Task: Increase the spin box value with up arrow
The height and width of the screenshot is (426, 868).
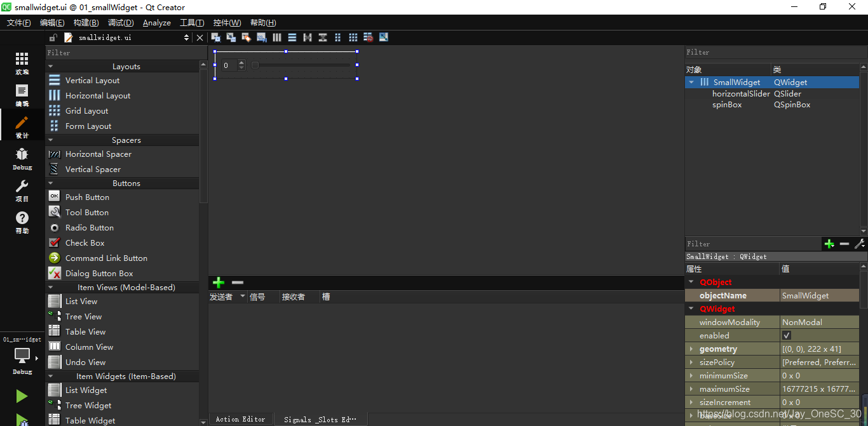Action: 241,62
